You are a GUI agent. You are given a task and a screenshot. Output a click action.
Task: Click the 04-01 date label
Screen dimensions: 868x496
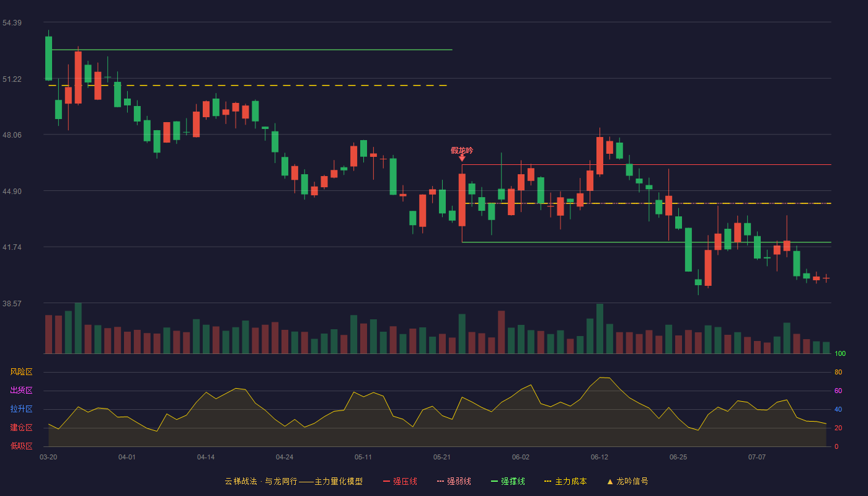(127, 457)
